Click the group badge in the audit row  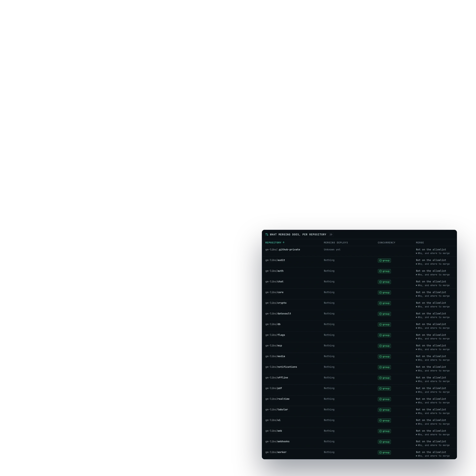[x=384, y=260]
